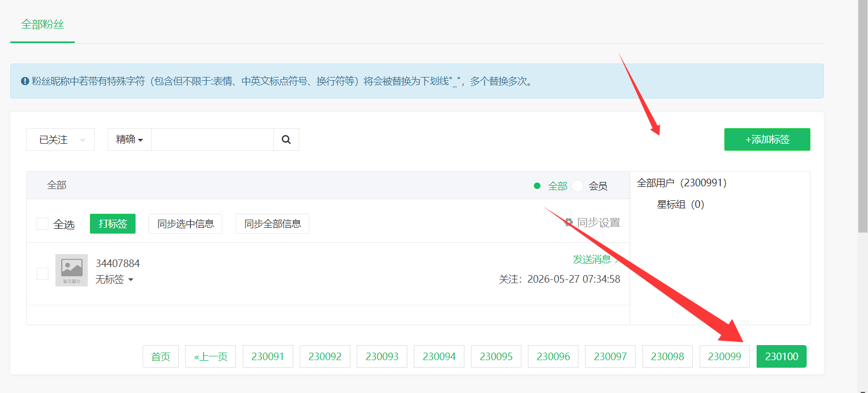Image resolution: width=868 pixels, height=393 pixels.
Task: Select the 会员 radio button
Action: tap(578, 186)
